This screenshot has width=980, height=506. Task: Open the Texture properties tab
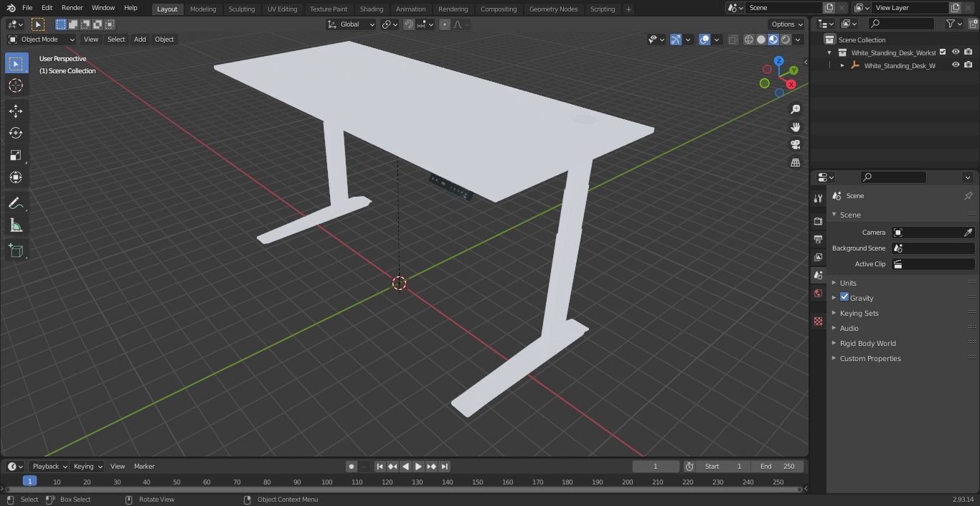(x=818, y=321)
